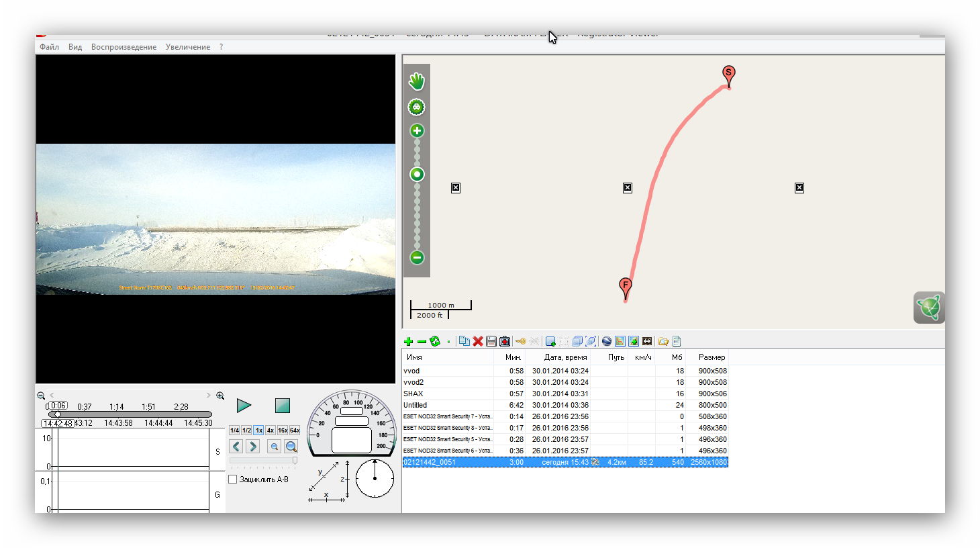The height and width of the screenshot is (548, 980).
Task: Click the green refresh arrows icon
Action: tap(435, 341)
